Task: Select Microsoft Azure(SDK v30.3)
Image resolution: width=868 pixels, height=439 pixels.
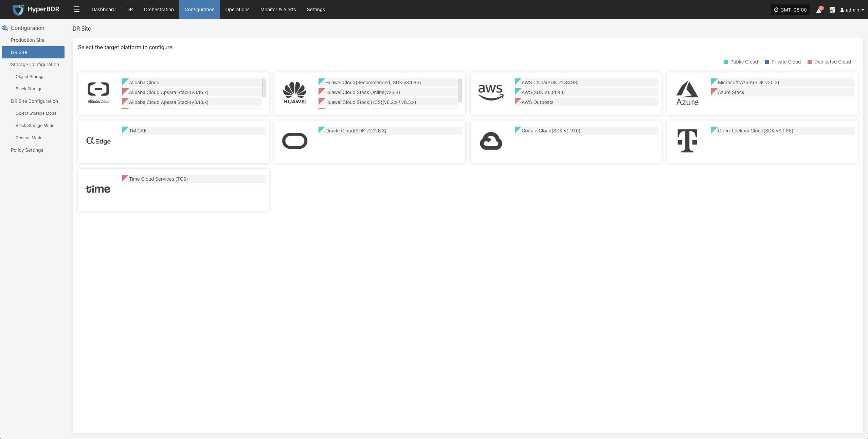Action: coord(783,83)
